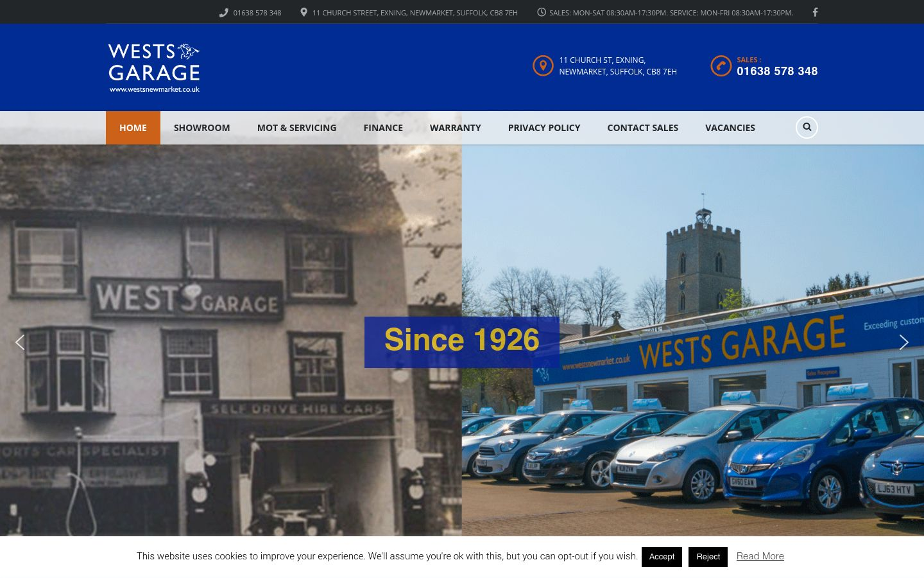This screenshot has width=924, height=578.
Task: Click the orange sales phone icon
Action: click(x=721, y=66)
